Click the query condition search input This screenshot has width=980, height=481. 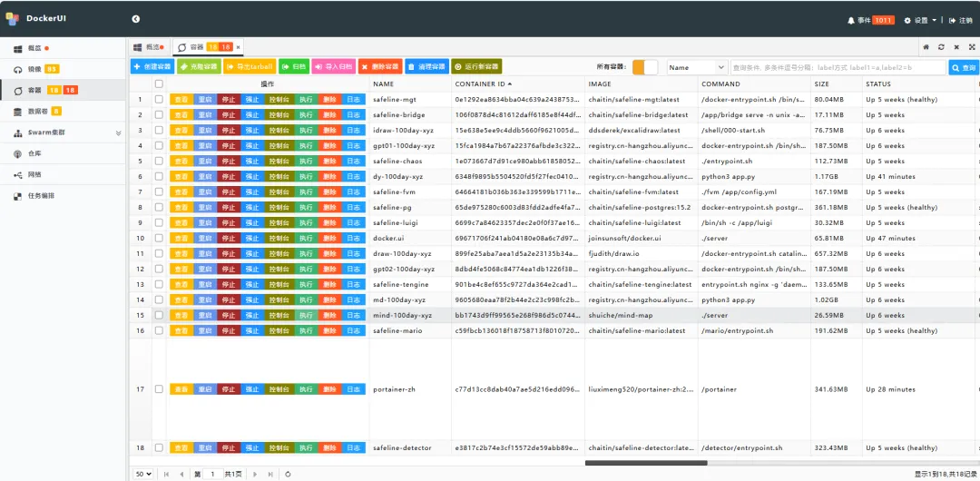pyautogui.click(x=838, y=67)
